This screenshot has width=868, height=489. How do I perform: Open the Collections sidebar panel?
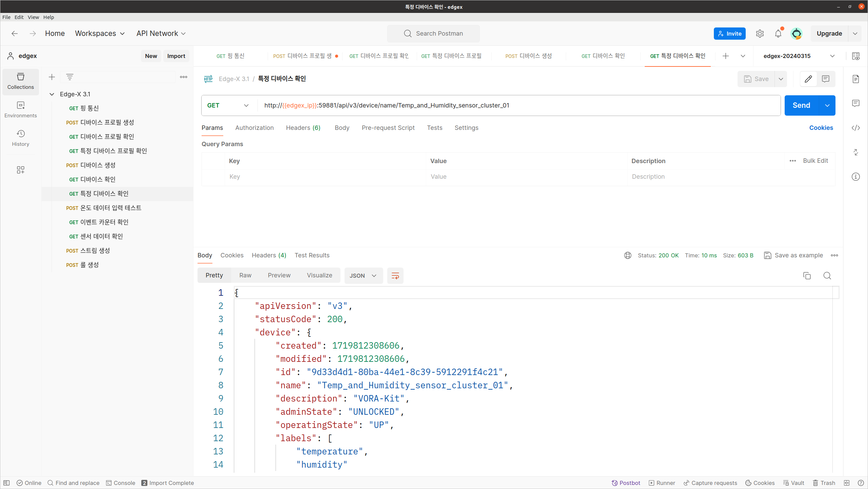point(21,81)
